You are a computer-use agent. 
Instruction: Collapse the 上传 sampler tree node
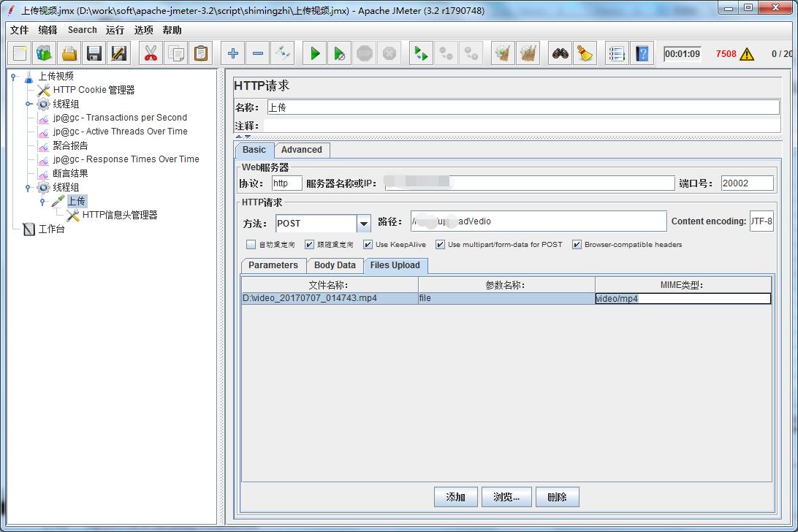43,202
